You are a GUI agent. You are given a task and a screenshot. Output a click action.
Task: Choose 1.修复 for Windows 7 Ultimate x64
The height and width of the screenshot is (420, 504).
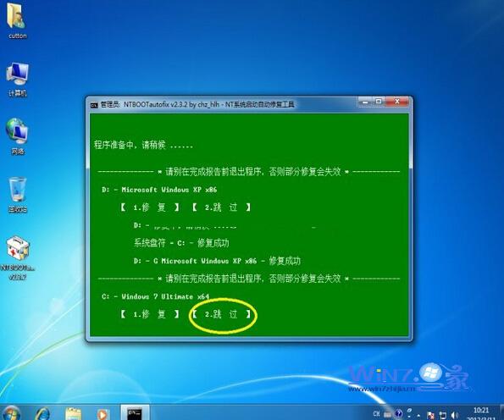[x=149, y=314]
